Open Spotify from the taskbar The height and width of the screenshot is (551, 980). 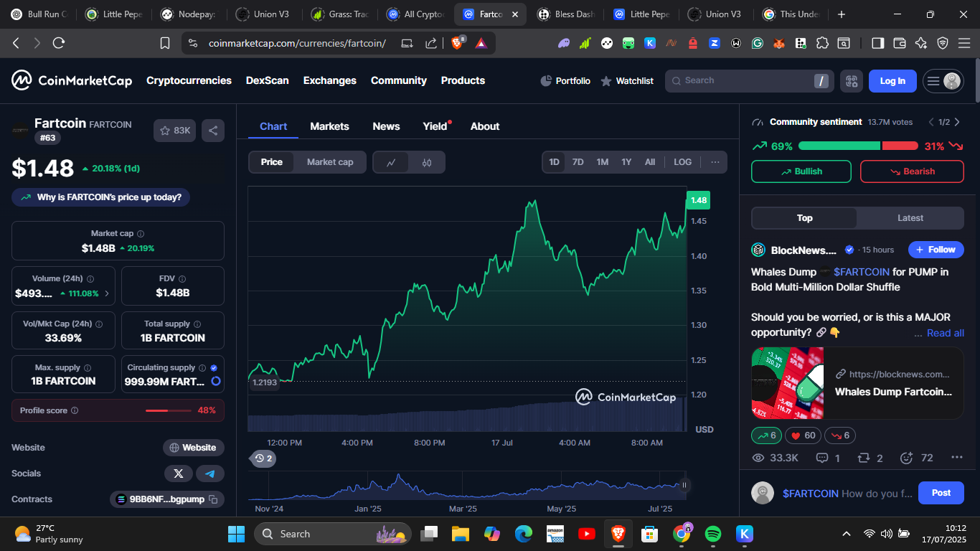[713, 534]
